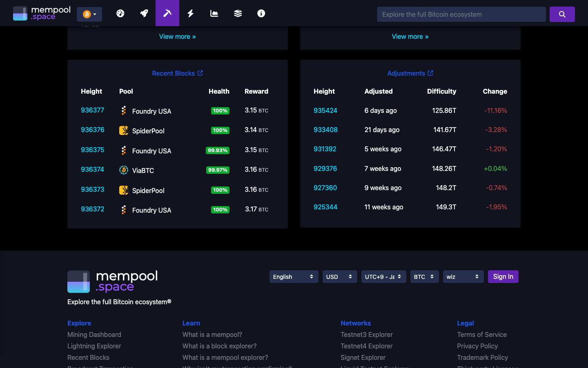588x368 pixels.
Task: Open the BTC units dropdown
Action: [424, 276]
